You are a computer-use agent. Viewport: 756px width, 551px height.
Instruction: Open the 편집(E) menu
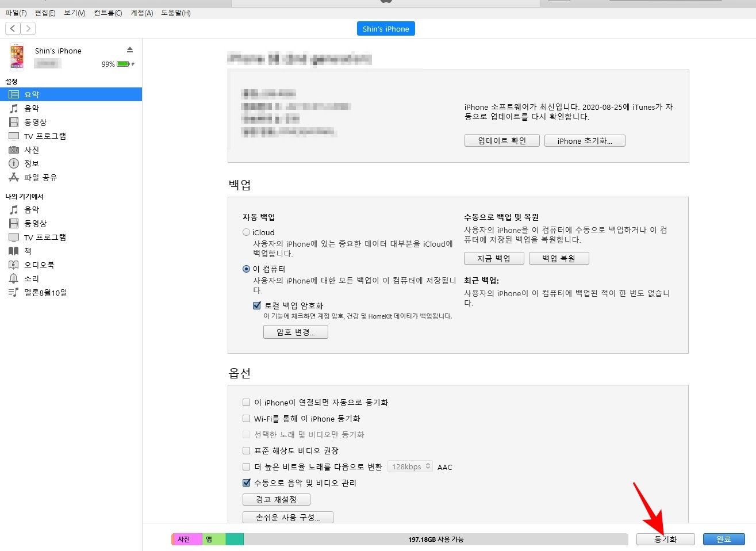[x=45, y=13]
